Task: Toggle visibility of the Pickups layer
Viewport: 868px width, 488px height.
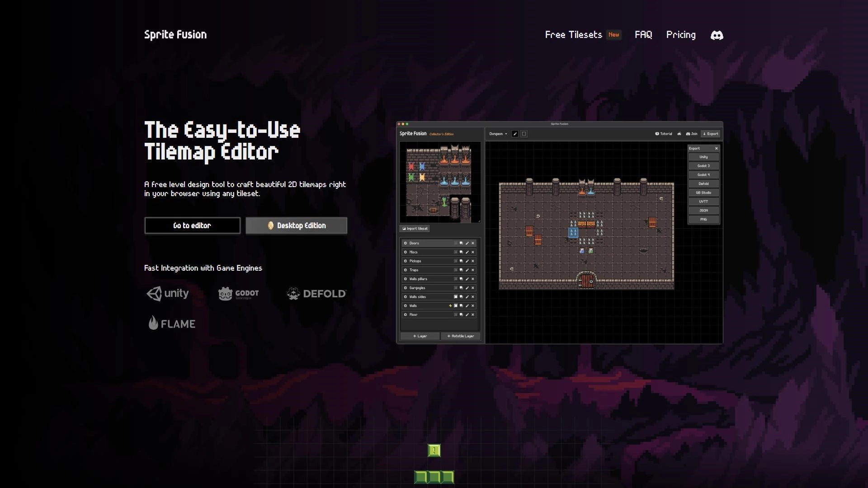Action: click(406, 261)
